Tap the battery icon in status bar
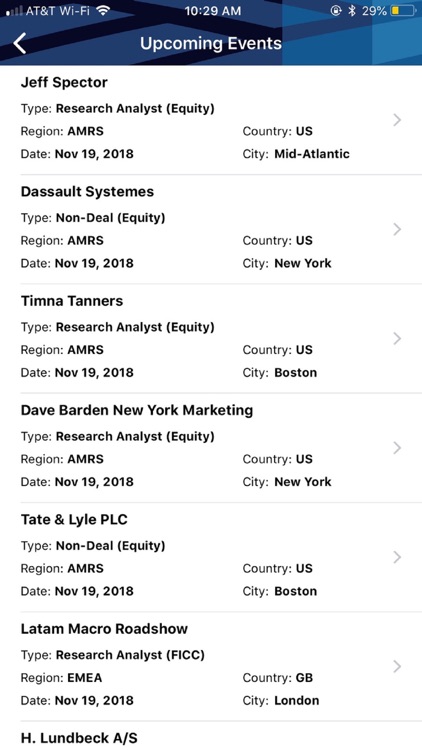Image resolution: width=422 pixels, height=750 pixels. [403, 11]
